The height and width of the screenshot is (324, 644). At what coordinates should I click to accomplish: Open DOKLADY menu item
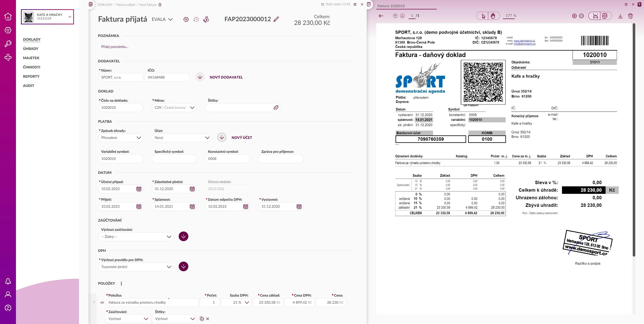point(32,39)
